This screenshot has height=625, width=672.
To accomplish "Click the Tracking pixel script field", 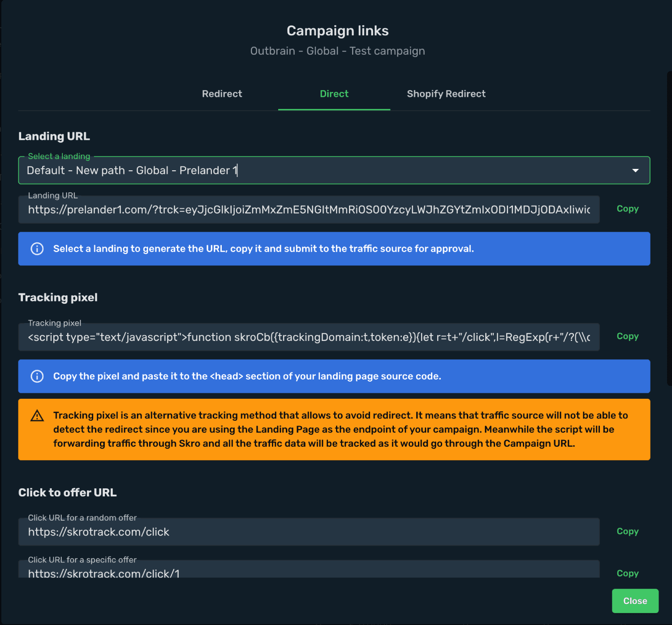I will pyautogui.click(x=309, y=337).
